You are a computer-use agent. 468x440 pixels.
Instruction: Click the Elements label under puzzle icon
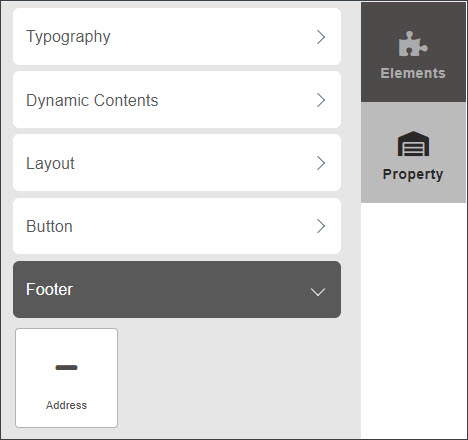413,73
